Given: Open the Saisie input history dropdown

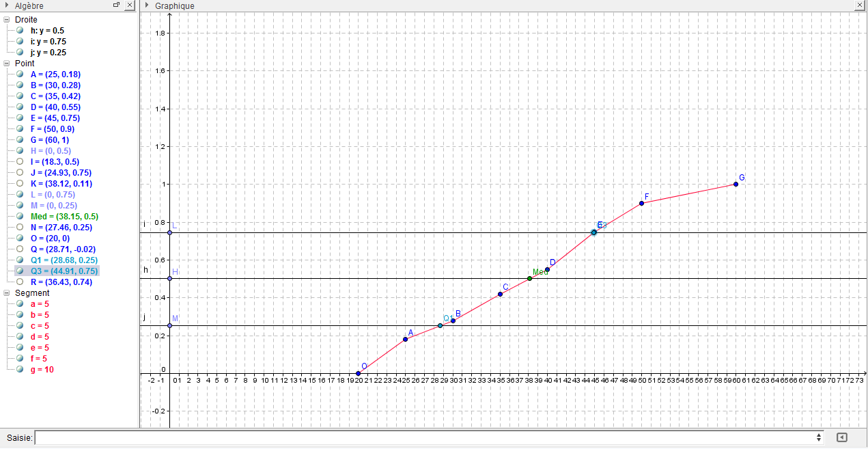Looking at the screenshot, I should point(819,437).
